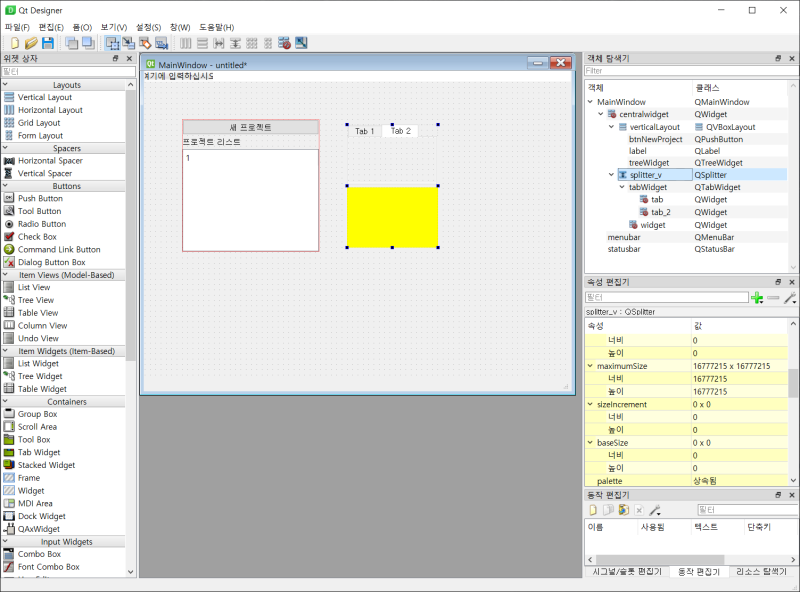Collapse the MainWindow tree node
Screen dimensions: 800x592
[590, 102]
